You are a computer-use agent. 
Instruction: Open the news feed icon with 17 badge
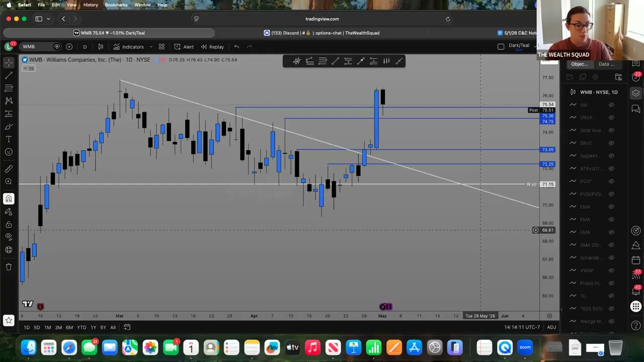coord(636,275)
